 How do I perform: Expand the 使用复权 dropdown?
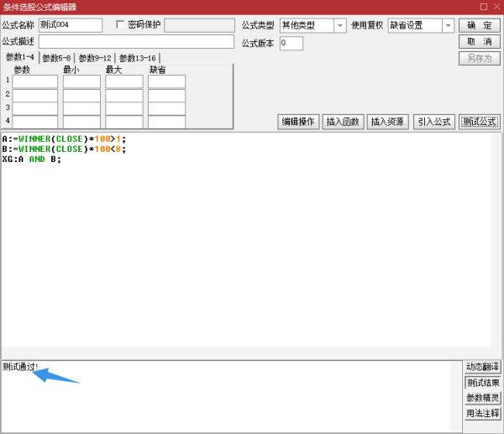(x=421, y=25)
